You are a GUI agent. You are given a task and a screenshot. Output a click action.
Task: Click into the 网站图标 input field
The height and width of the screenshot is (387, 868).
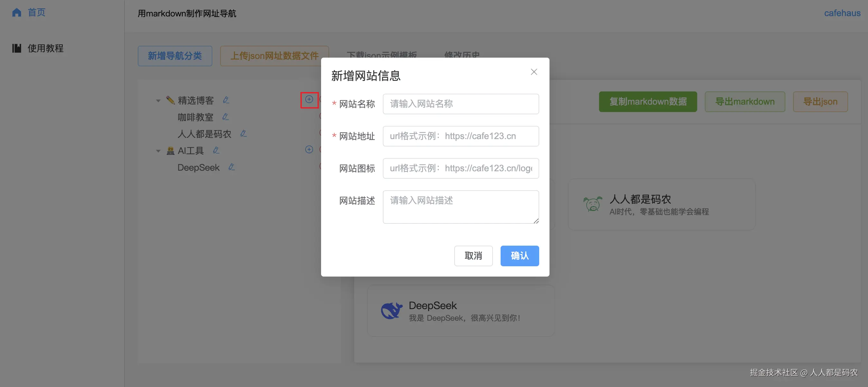460,168
